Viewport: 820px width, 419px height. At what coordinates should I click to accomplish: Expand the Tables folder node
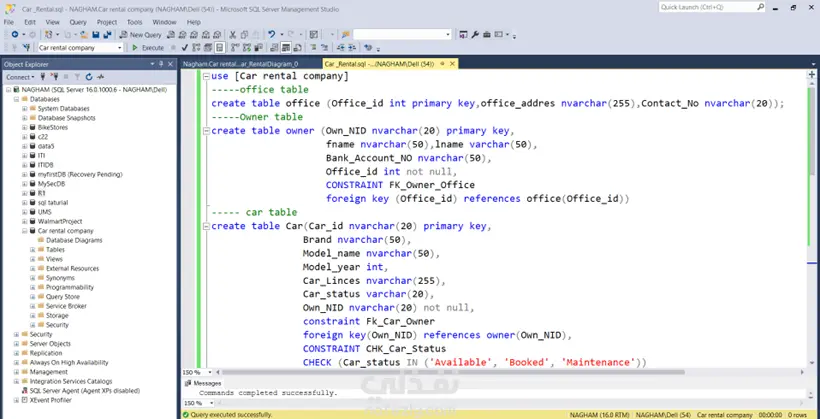pos(32,250)
